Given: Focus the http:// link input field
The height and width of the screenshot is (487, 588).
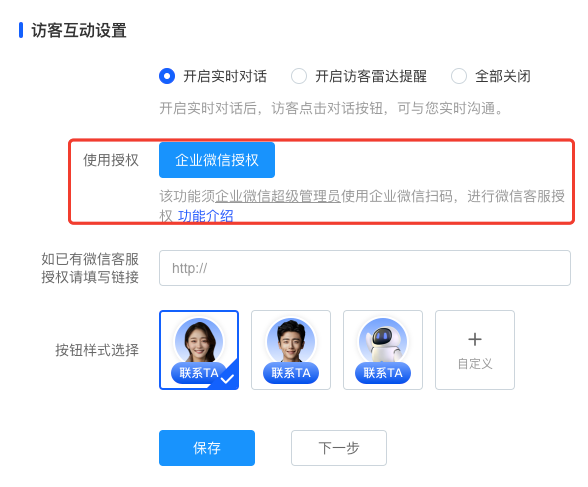Looking at the screenshot, I should click(365, 268).
